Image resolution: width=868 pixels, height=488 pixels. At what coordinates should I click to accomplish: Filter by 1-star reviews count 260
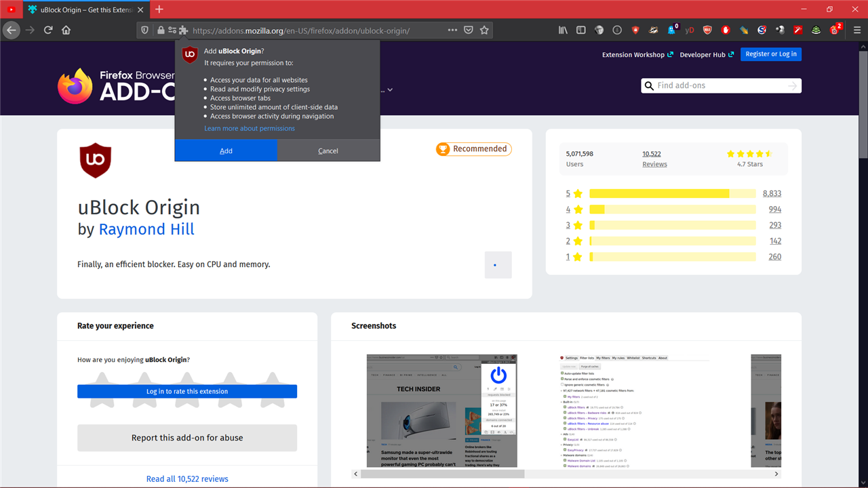pos(775,257)
